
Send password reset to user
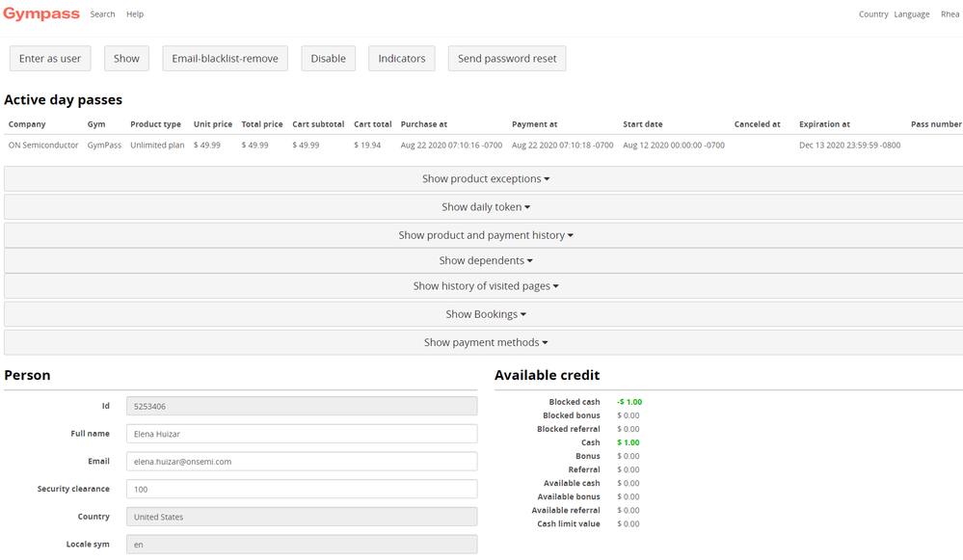point(507,59)
